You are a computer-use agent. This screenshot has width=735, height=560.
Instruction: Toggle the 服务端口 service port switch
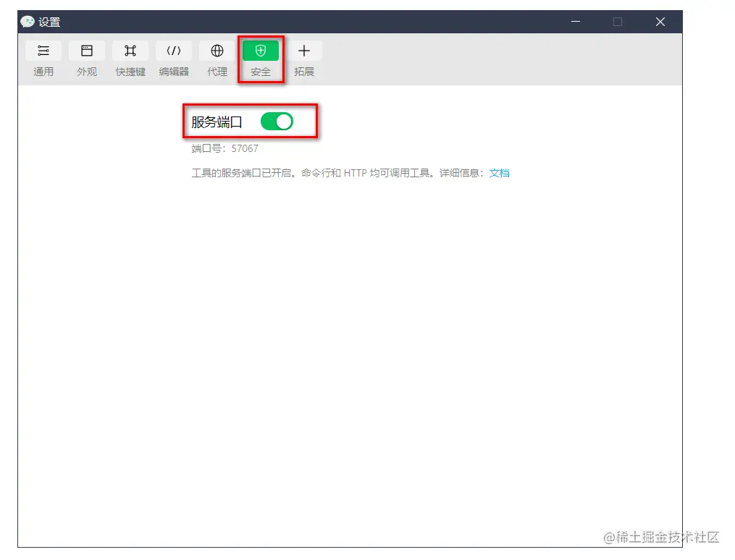click(277, 122)
